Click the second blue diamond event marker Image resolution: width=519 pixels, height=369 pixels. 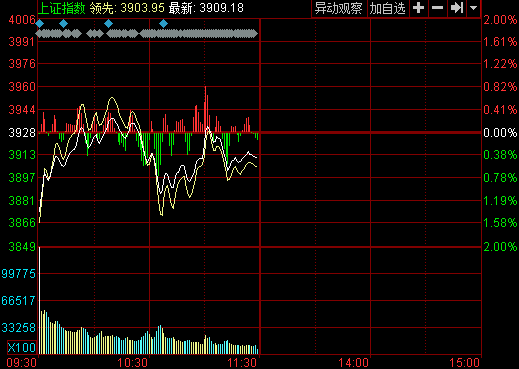pos(63,23)
